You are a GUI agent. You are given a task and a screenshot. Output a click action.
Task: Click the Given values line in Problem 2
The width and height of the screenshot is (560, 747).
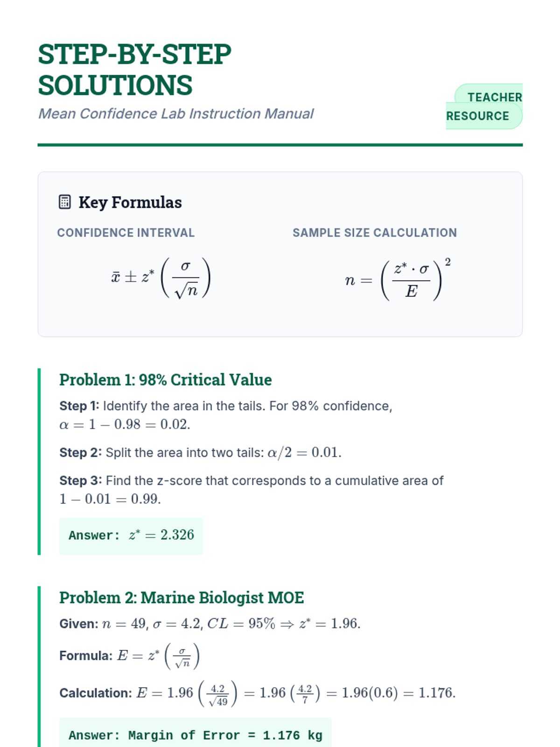pyautogui.click(x=210, y=624)
